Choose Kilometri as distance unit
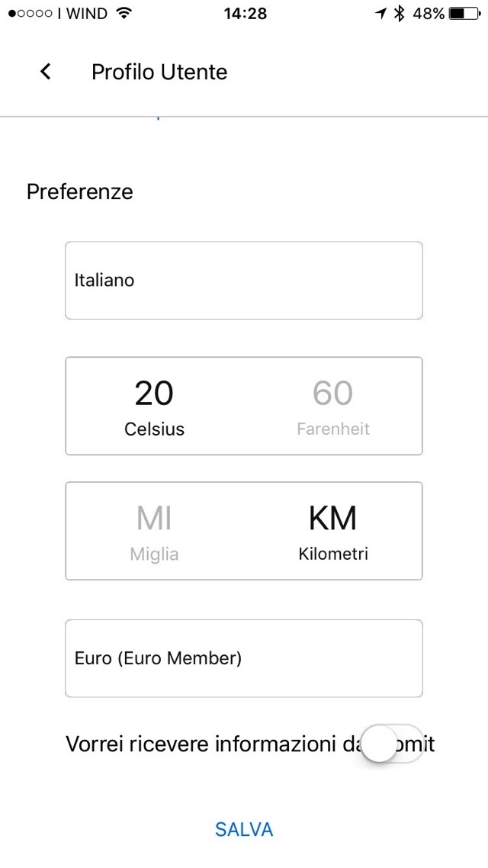The width and height of the screenshot is (488, 868). pyautogui.click(x=333, y=532)
